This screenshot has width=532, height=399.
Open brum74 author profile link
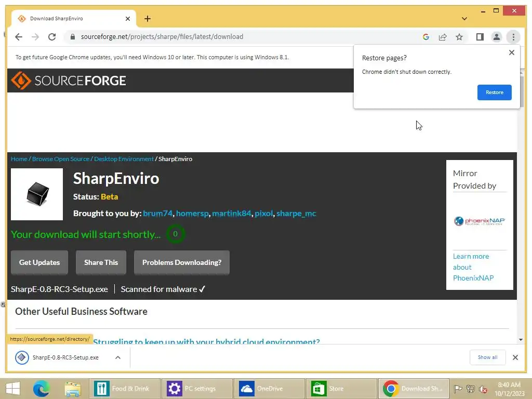pyautogui.click(x=158, y=214)
